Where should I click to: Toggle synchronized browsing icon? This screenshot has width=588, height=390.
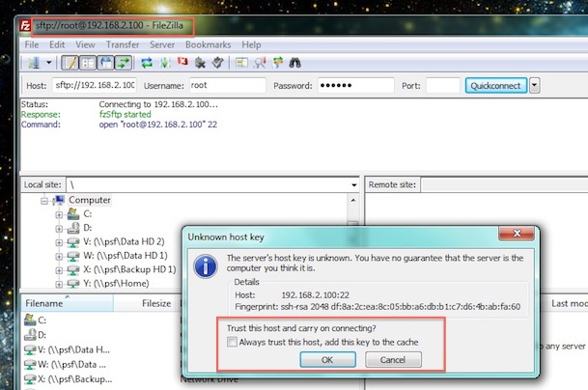278,63
